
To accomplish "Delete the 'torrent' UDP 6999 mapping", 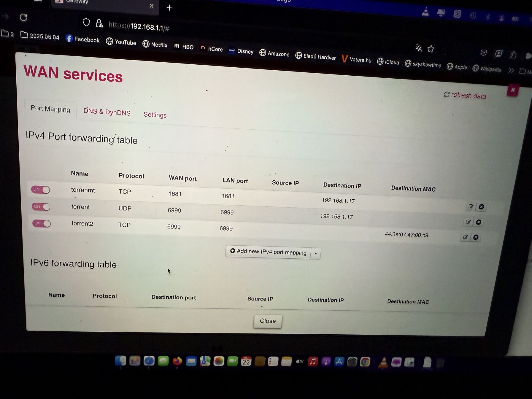I will pyautogui.click(x=478, y=222).
